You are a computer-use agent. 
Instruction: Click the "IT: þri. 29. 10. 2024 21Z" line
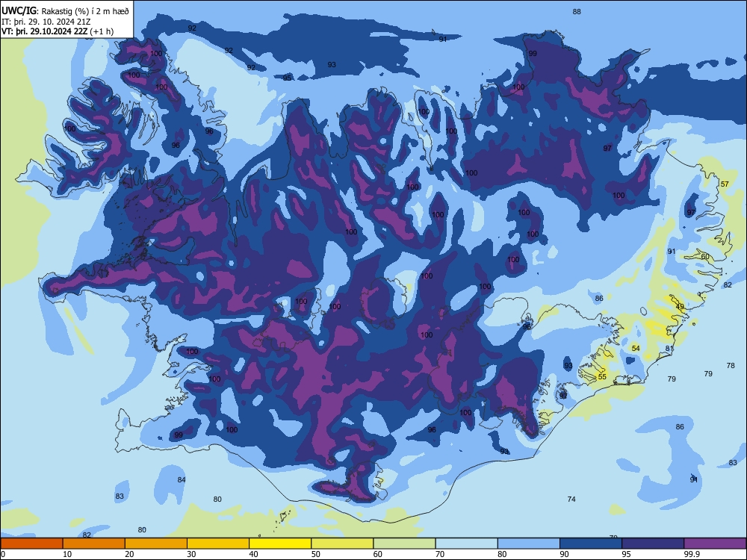46,22
